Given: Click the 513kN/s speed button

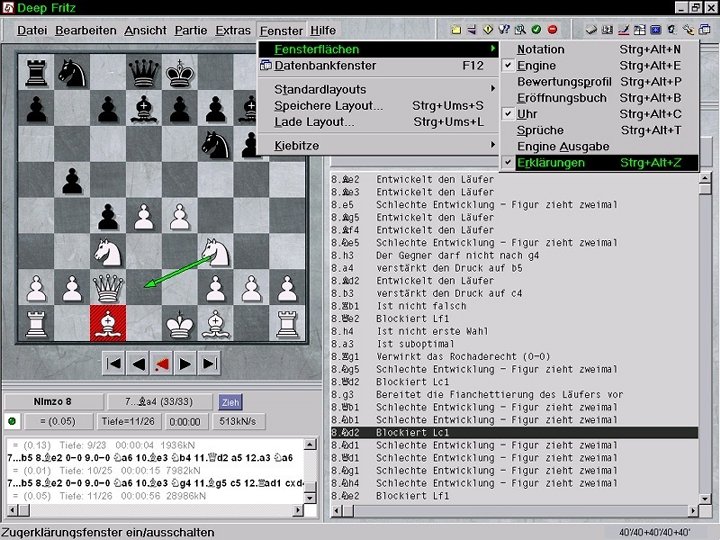Looking at the screenshot, I should pyautogui.click(x=238, y=422).
